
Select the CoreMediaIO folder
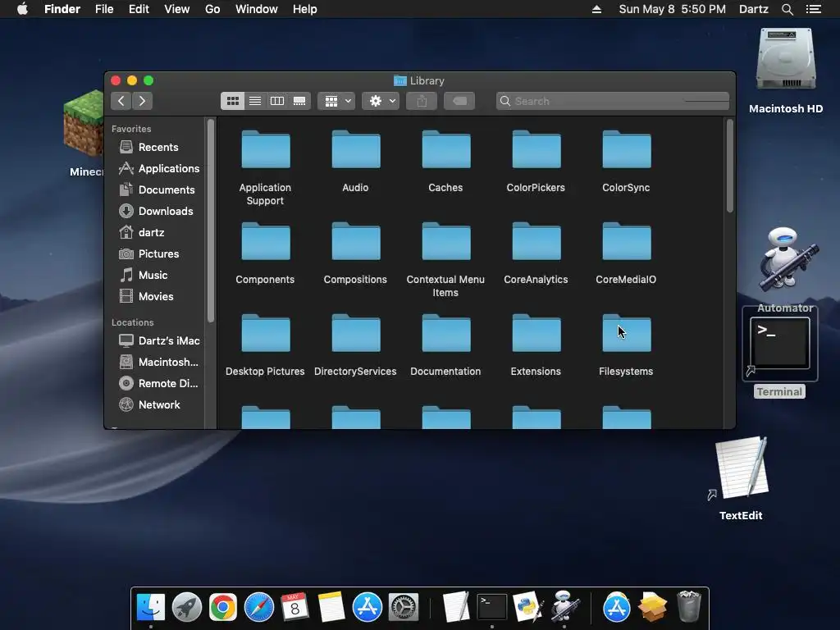coord(626,242)
